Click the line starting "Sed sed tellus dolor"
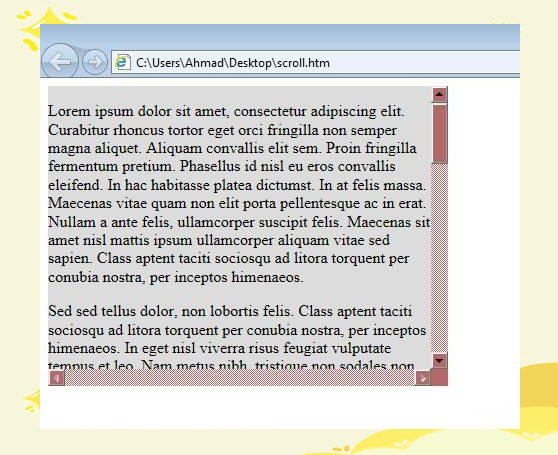 tap(230, 311)
